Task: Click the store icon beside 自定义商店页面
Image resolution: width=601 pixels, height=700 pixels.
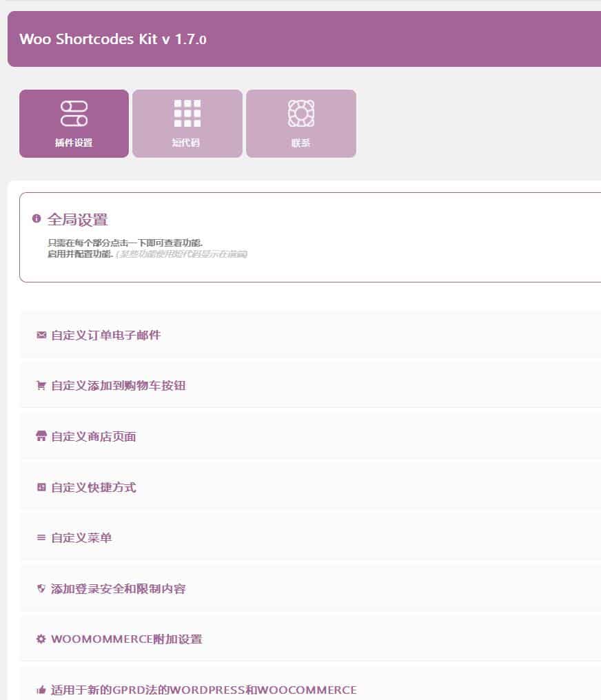Action: point(41,436)
